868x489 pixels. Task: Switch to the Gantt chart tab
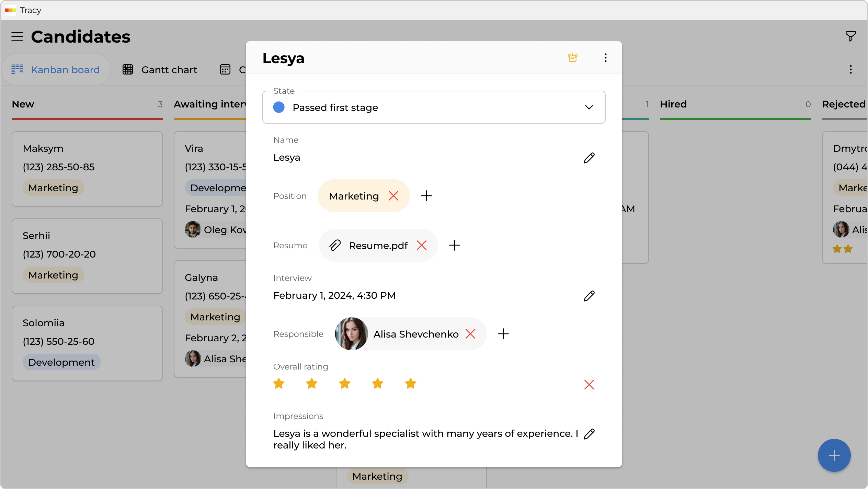(x=160, y=70)
